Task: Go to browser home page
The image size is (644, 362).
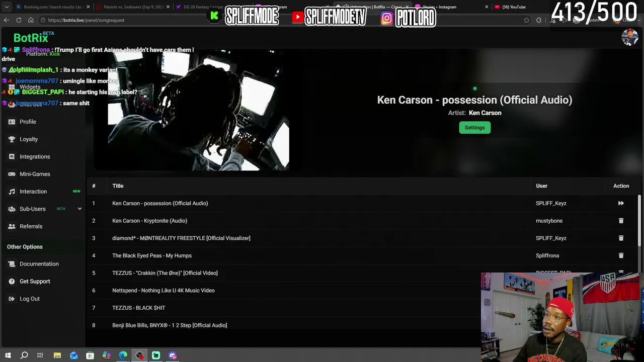Action: pyautogui.click(x=31, y=20)
